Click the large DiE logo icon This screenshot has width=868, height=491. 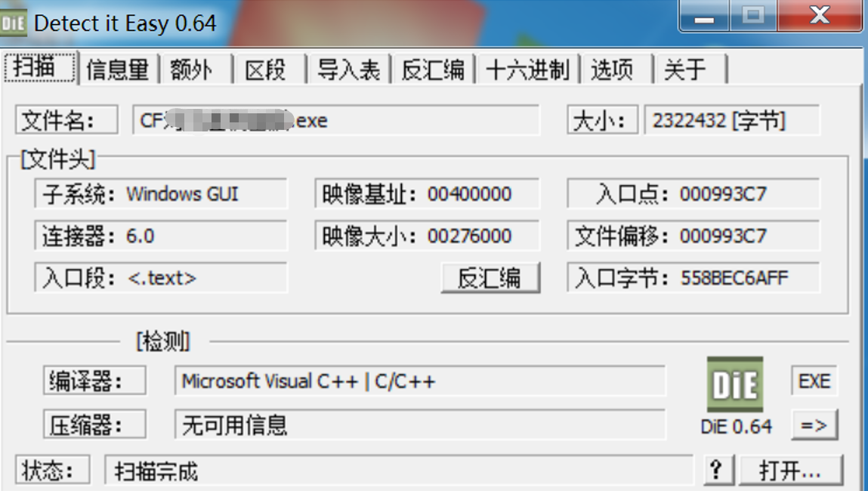tap(735, 384)
